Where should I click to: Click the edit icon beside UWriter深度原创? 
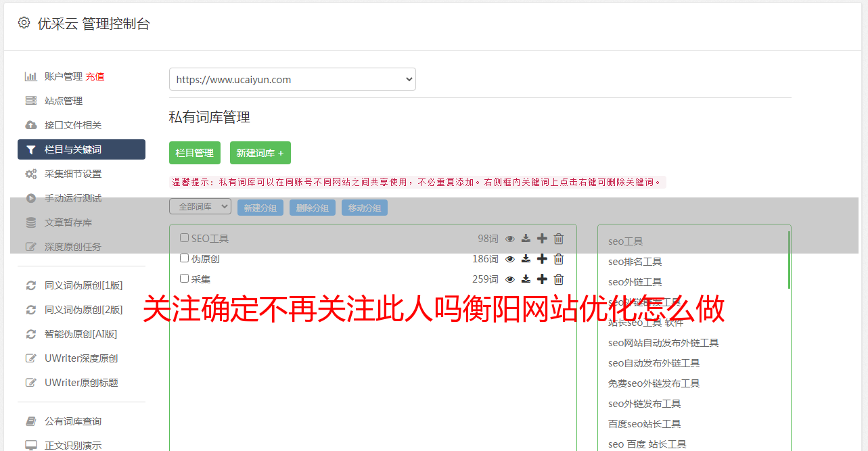(x=31, y=358)
